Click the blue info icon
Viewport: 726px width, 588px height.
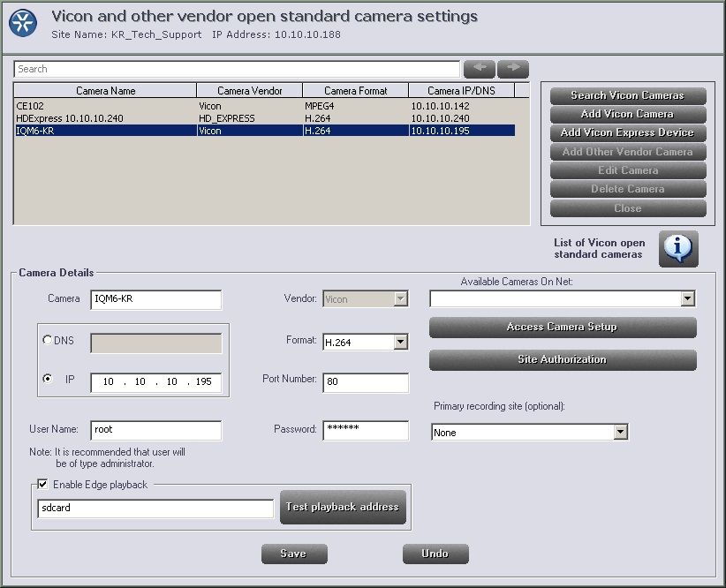pyautogui.click(x=677, y=249)
